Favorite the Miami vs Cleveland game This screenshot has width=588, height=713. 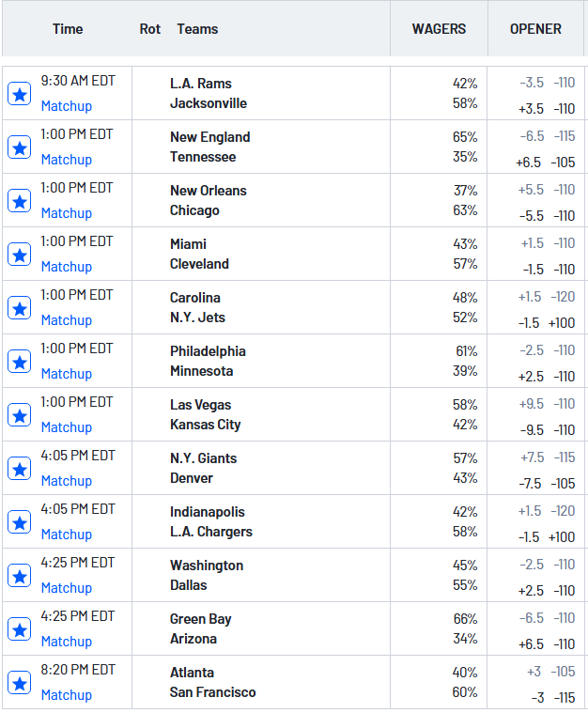click(19, 254)
